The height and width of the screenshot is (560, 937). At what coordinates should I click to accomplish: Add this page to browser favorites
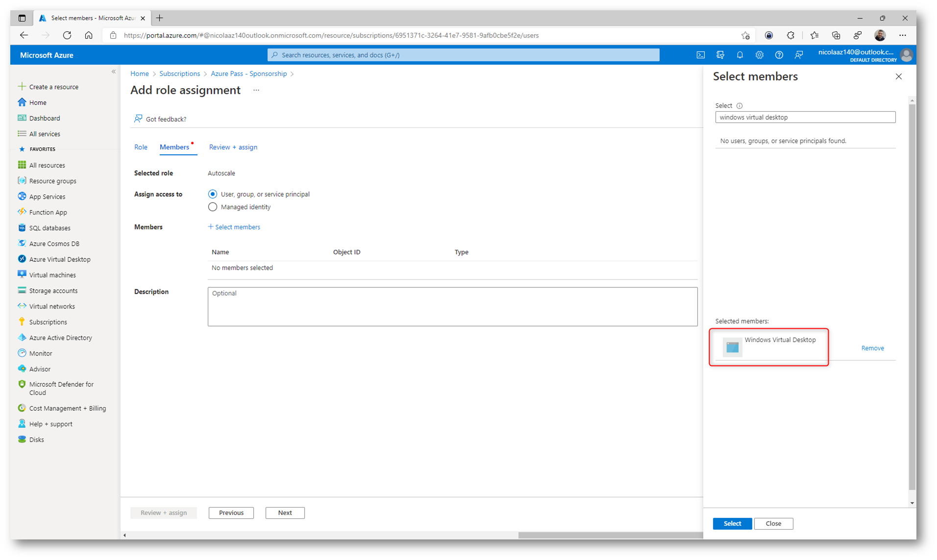click(745, 35)
